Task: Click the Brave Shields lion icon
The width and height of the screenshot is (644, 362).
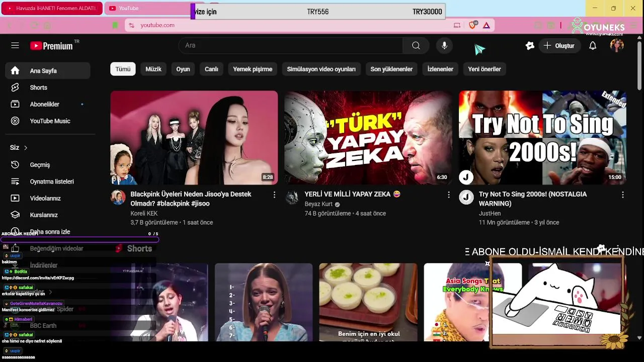Action: coord(472,25)
